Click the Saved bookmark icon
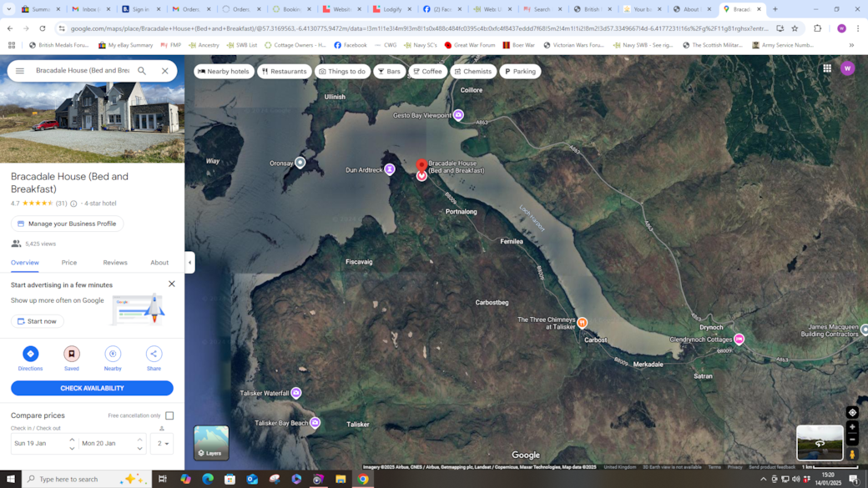The width and height of the screenshot is (868, 488). coord(72,355)
